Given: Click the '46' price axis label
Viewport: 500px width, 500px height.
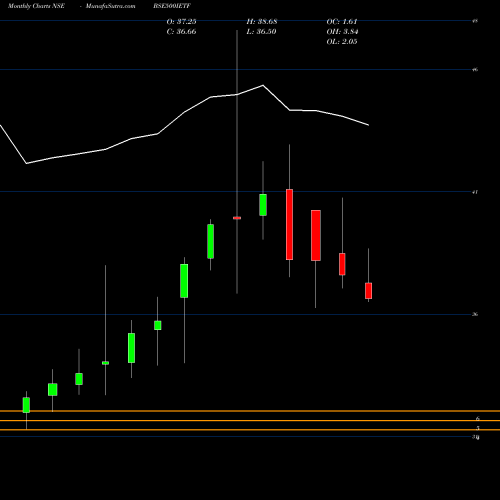Looking at the screenshot, I should [x=475, y=70].
